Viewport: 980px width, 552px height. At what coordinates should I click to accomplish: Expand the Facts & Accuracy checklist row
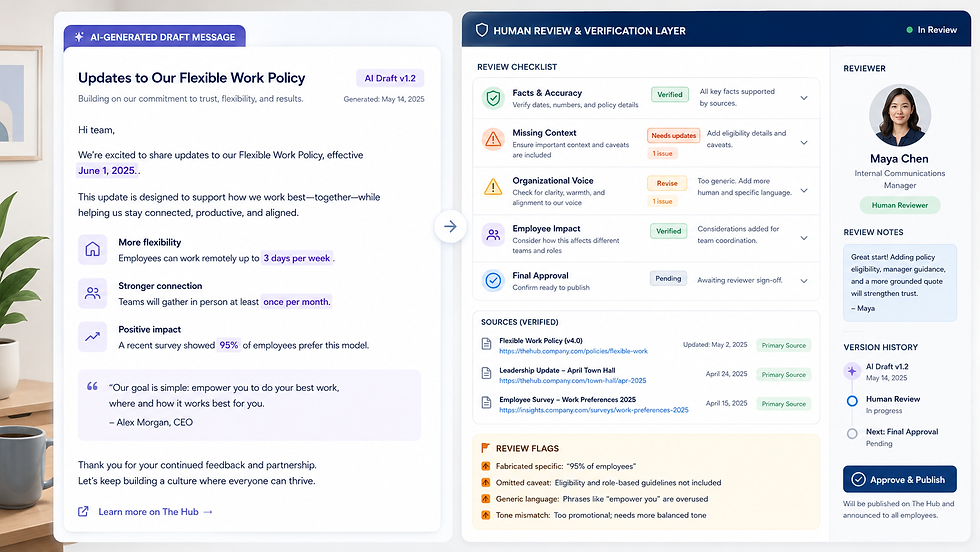pos(804,98)
